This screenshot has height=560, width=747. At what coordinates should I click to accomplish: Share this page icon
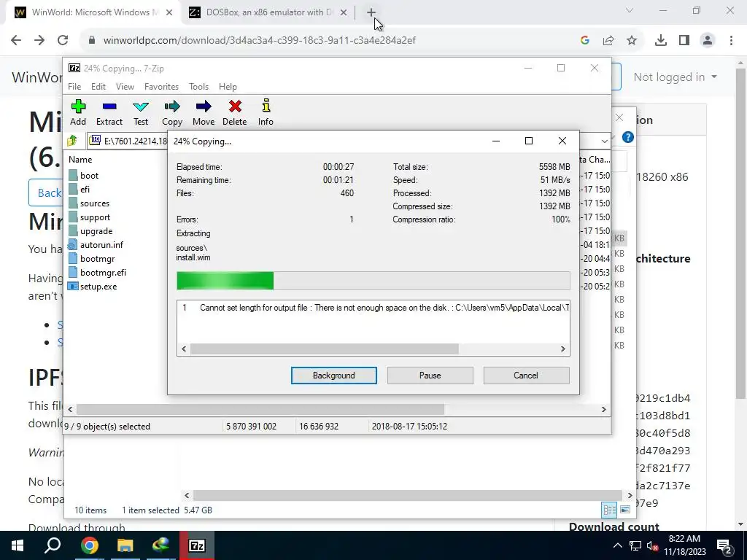(x=608, y=41)
